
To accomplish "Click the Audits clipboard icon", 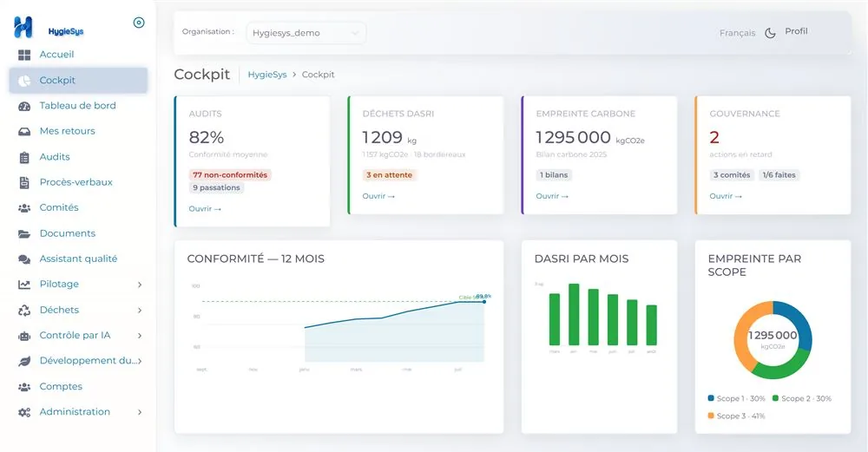I will pyautogui.click(x=24, y=158).
